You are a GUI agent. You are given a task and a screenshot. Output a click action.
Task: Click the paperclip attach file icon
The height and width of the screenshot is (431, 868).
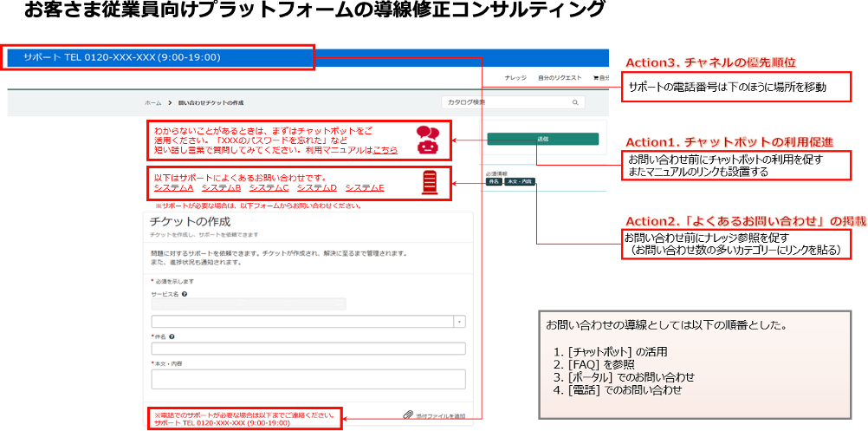(x=409, y=415)
